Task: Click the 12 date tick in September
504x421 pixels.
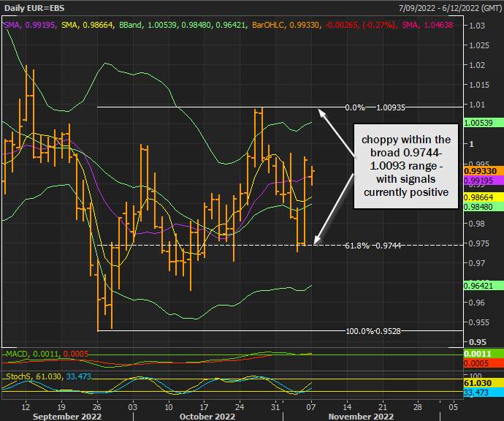Action: click(x=26, y=407)
